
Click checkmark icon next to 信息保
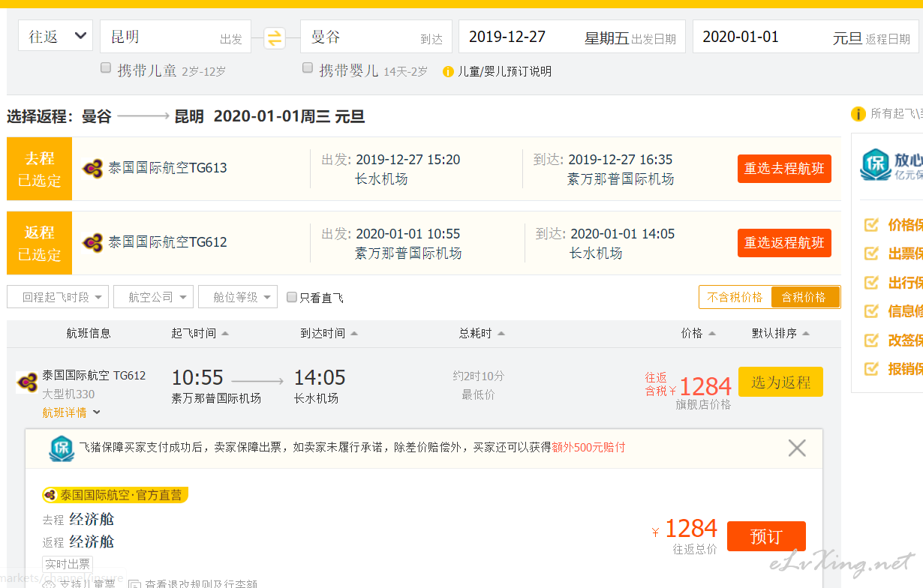(x=871, y=311)
